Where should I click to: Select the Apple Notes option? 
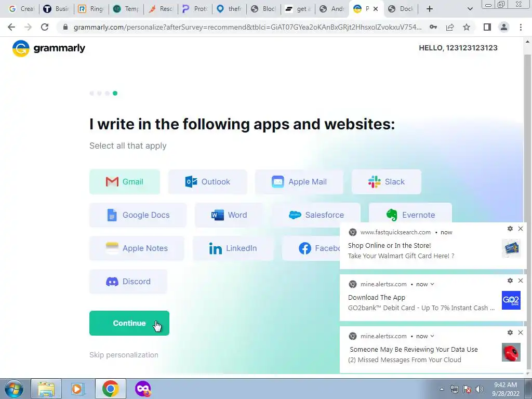click(x=137, y=248)
